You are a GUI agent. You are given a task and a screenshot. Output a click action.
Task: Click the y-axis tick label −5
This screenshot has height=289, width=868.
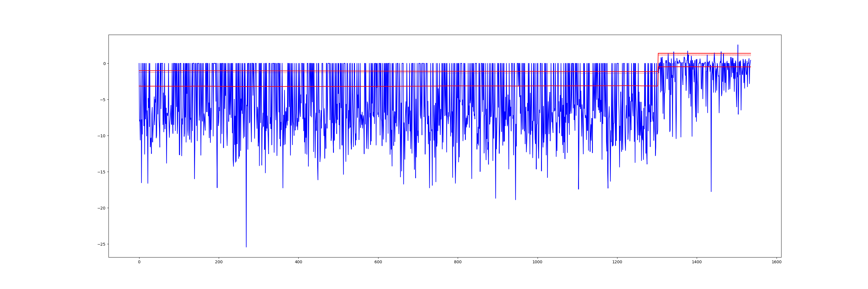point(102,100)
